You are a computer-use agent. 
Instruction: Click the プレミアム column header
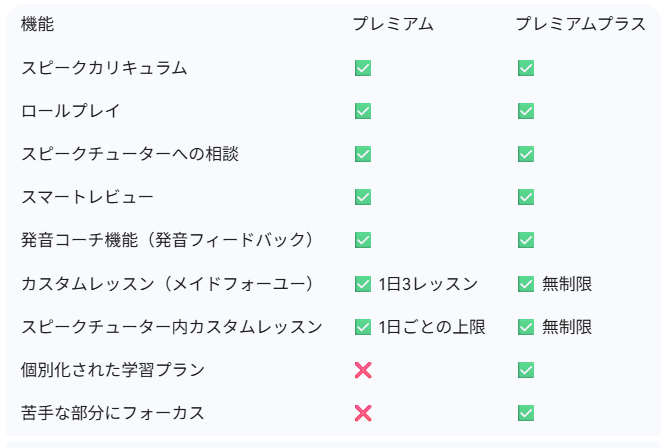393,25
